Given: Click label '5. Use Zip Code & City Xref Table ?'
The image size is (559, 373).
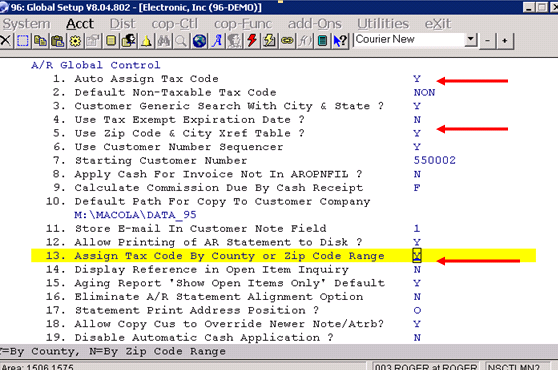Looking at the screenshot, I should coord(179,133).
